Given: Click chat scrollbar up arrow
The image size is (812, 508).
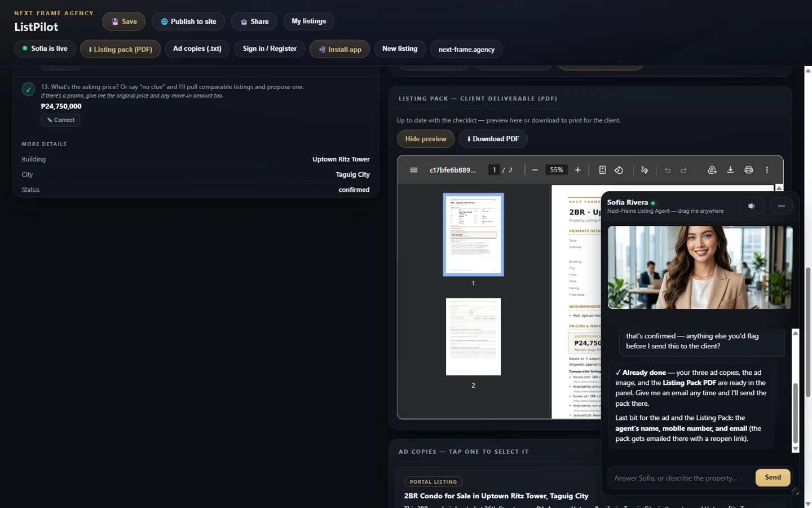Looking at the screenshot, I should point(796,333).
